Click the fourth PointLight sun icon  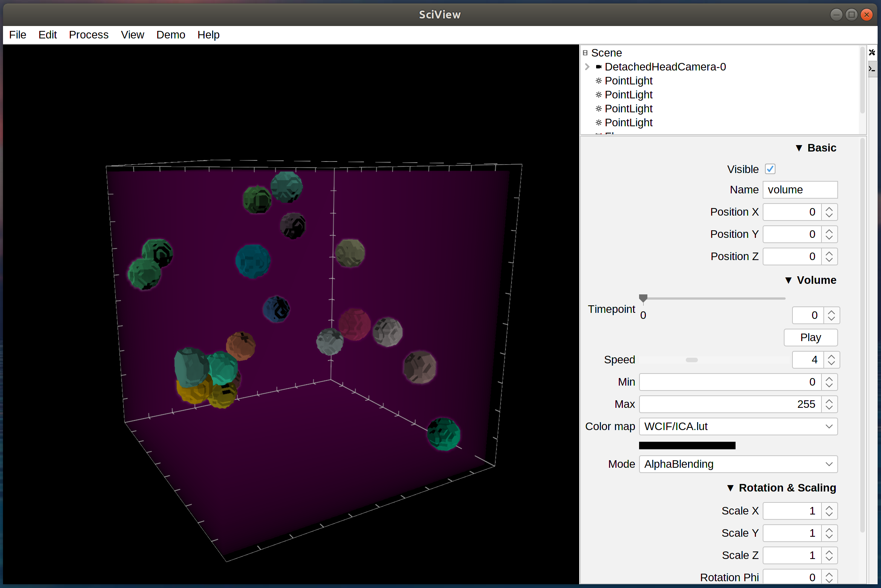[x=598, y=122]
